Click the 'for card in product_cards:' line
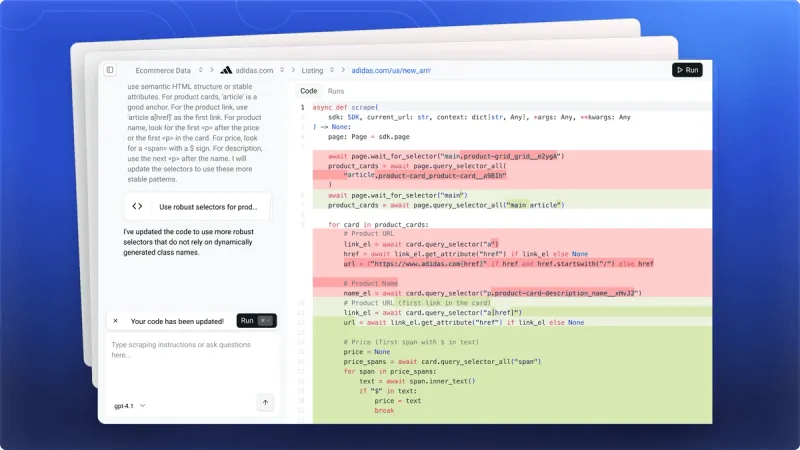Viewport: 800px width, 450px height. pyautogui.click(x=378, y=224)
